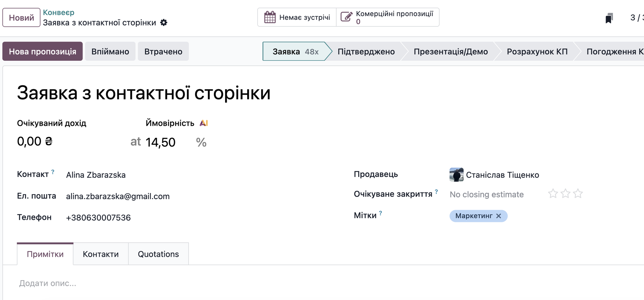
Task: Click the quotation edit pencil icon
Action: (346, 17)
